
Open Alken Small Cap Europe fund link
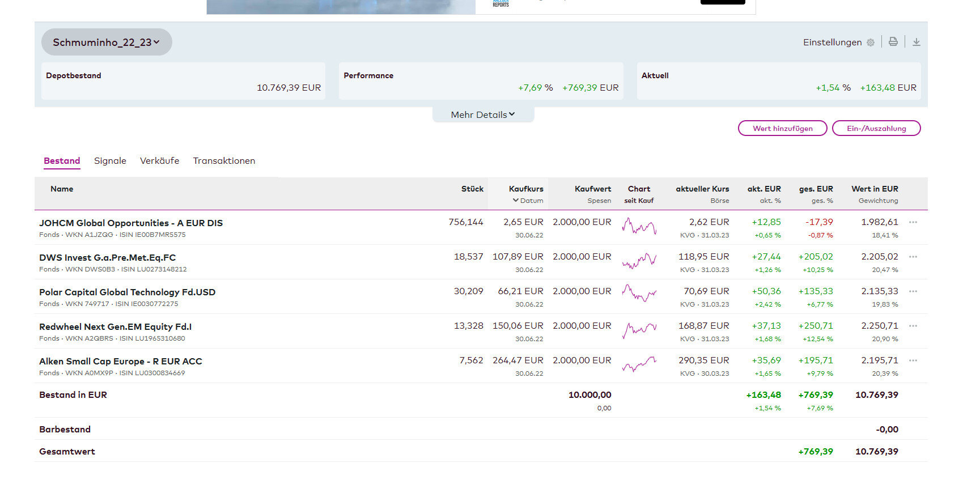(x=120, y=362)
